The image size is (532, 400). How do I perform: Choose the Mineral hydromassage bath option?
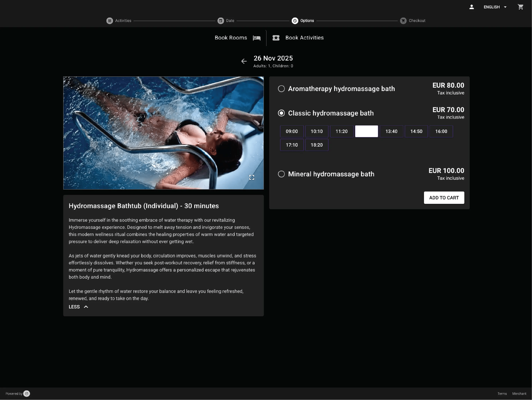(281, 174)
